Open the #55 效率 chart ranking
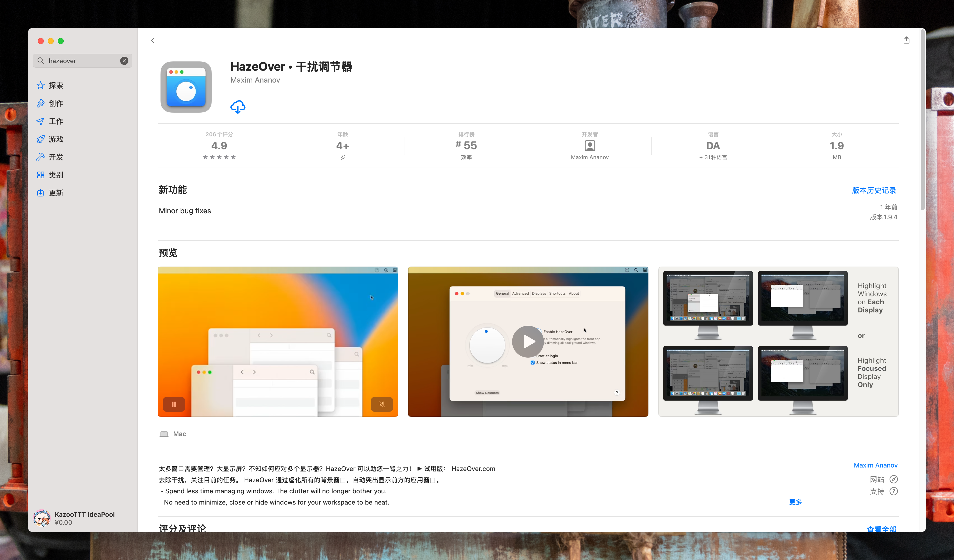The image size is (954, 560). (x=466, y=146)
